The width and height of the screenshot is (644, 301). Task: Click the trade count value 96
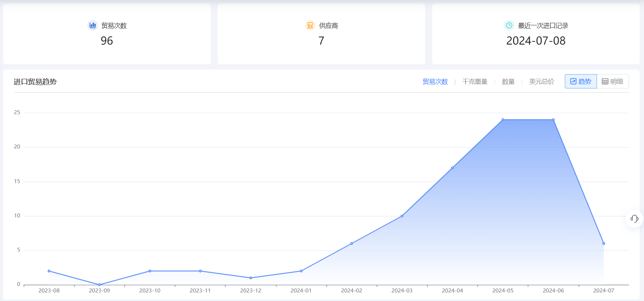click(107, 41)
